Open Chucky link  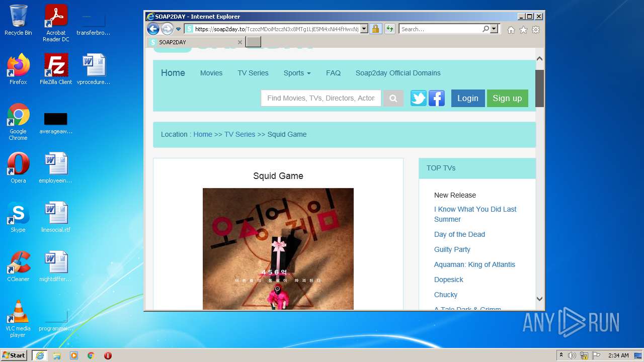pos(446,295)
